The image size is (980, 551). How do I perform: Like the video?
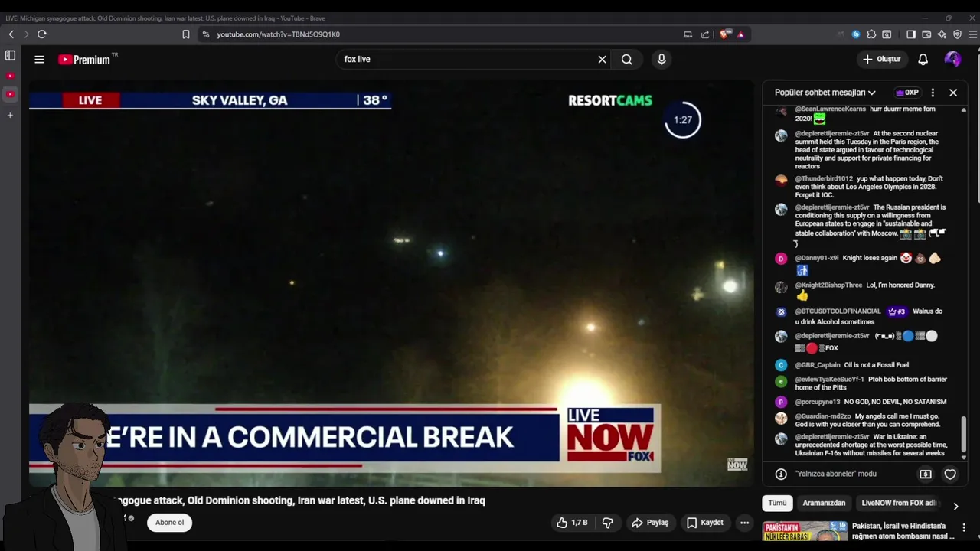click(x=572, y=523)
